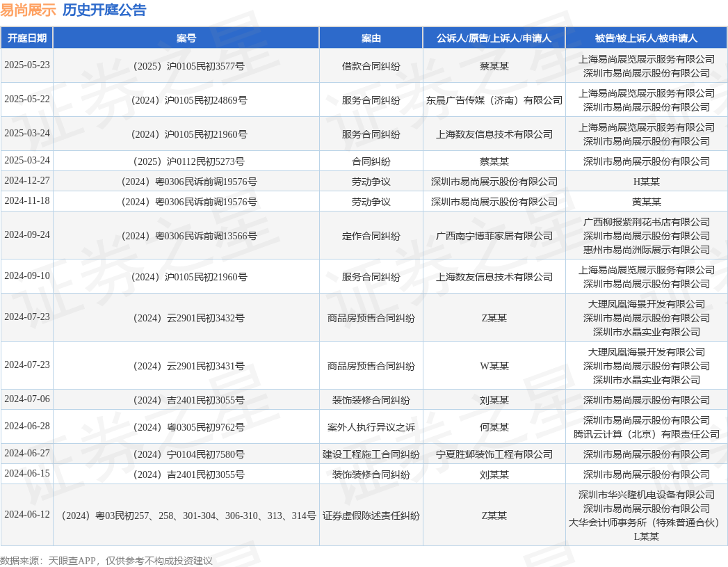
Task: Select the date 2024-09-10
Action: click(x=27, y=275)
